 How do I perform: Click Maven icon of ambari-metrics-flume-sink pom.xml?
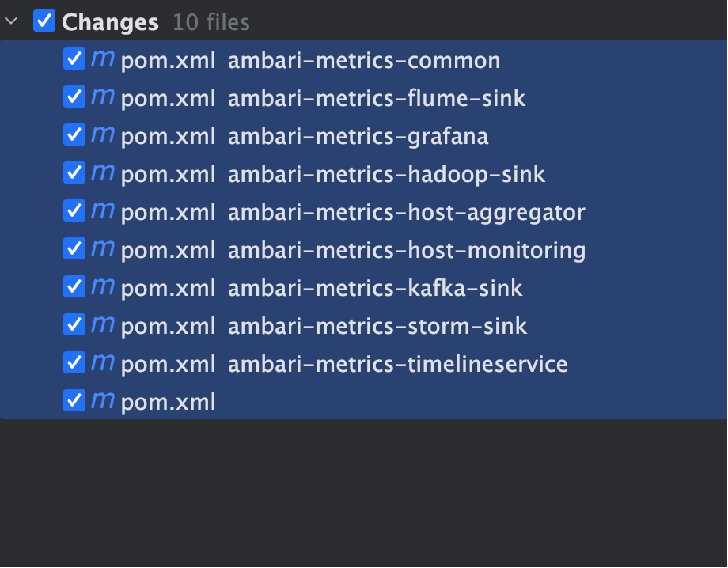click(x=103, y=97)
